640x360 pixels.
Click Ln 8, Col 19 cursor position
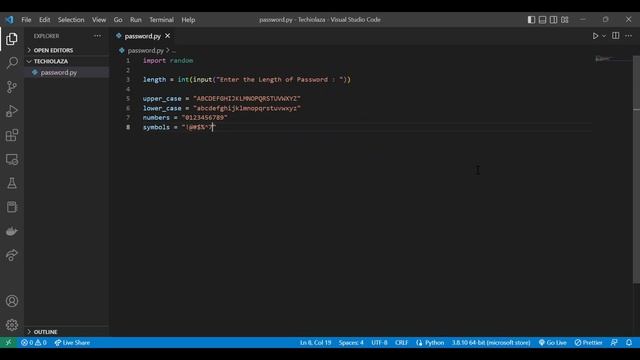(316, 342)
